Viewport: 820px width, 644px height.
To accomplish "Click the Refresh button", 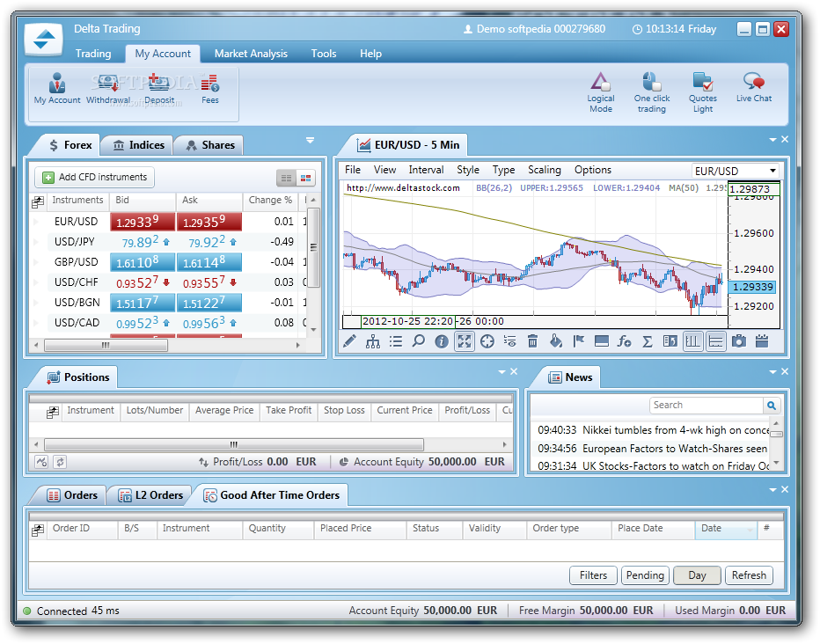I will click(749, 575).
